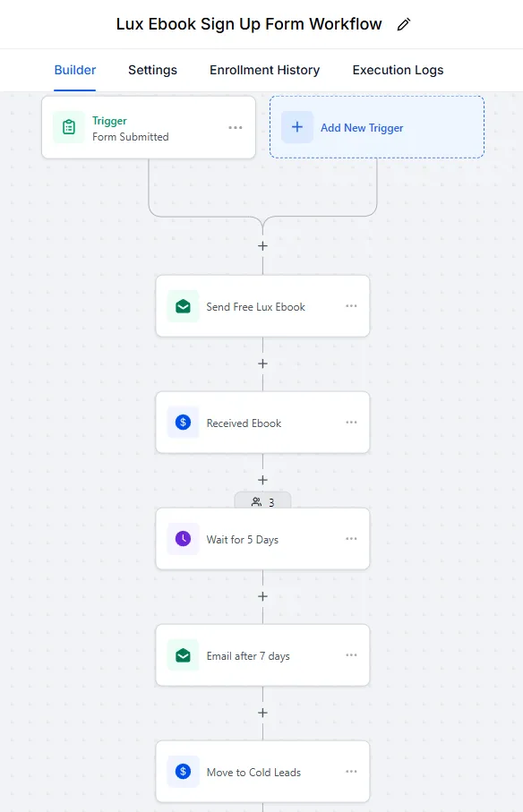
Task: Click the pencil icon to rename workflow
Action: (x=404, y=24)
